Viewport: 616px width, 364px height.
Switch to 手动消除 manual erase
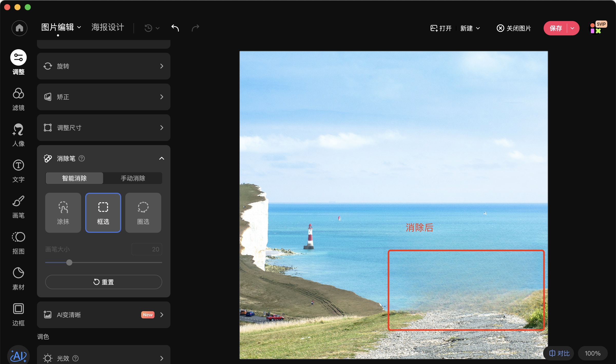tap(133, 178)
